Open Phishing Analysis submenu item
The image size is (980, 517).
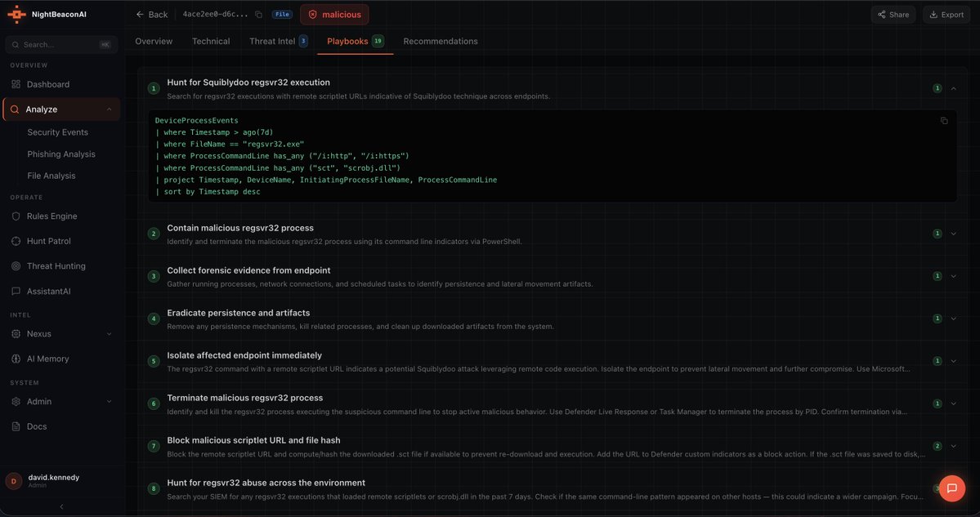click(x=61, y=154)
